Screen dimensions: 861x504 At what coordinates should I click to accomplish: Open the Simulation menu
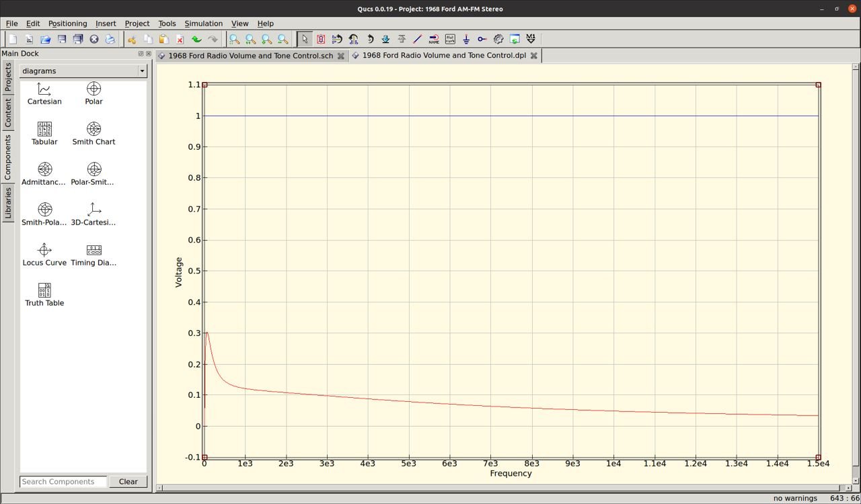pos(203,24)
